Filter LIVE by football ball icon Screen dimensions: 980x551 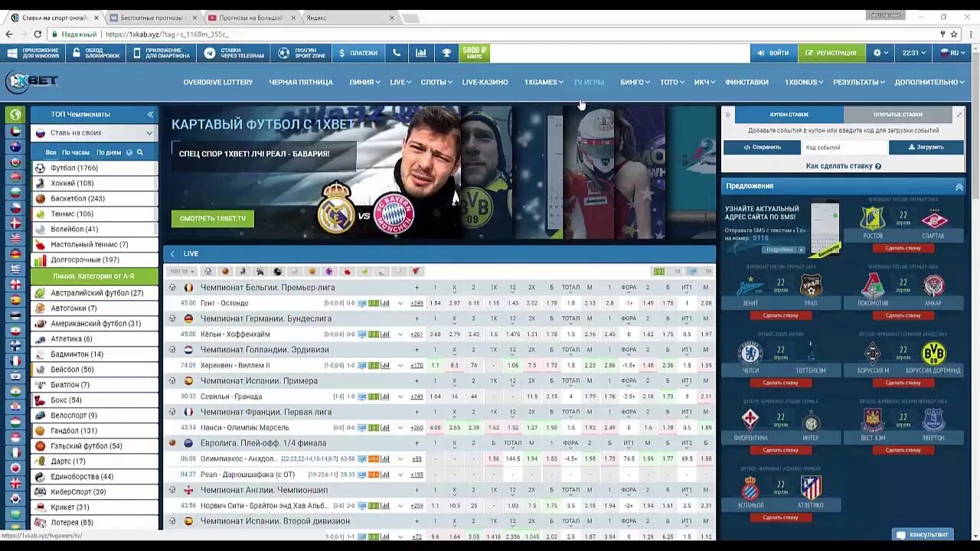[207, 271]
